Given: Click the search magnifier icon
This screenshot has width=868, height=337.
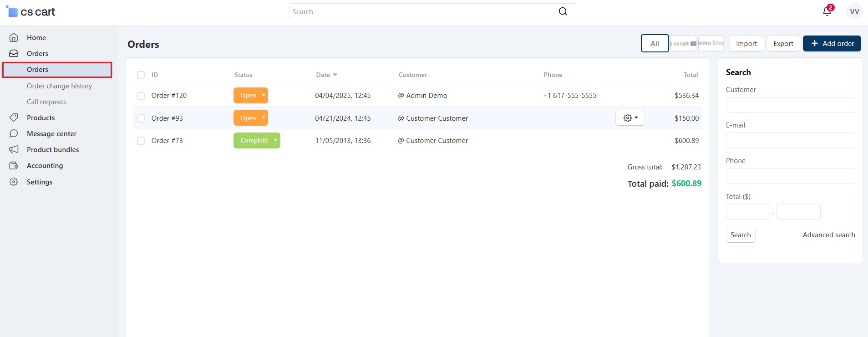Looking at the screenshot, I should click(563, 11).
